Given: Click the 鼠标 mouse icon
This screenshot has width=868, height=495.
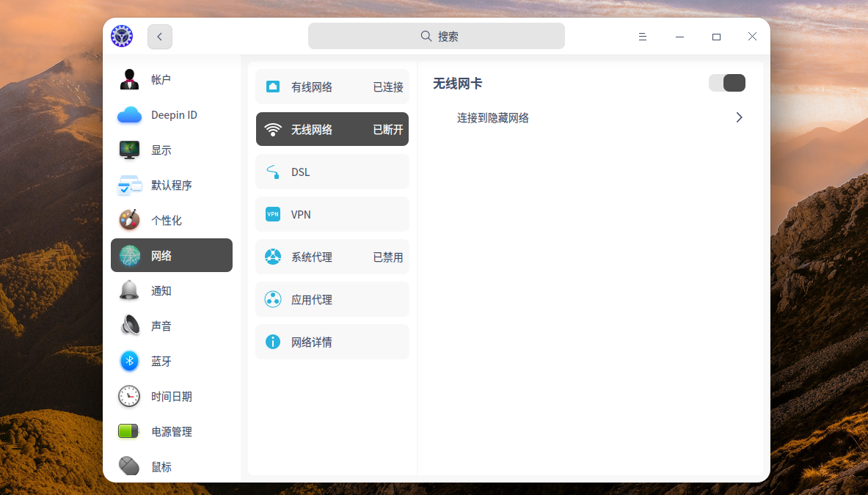Looking at the screenshot, I should 130,466.
